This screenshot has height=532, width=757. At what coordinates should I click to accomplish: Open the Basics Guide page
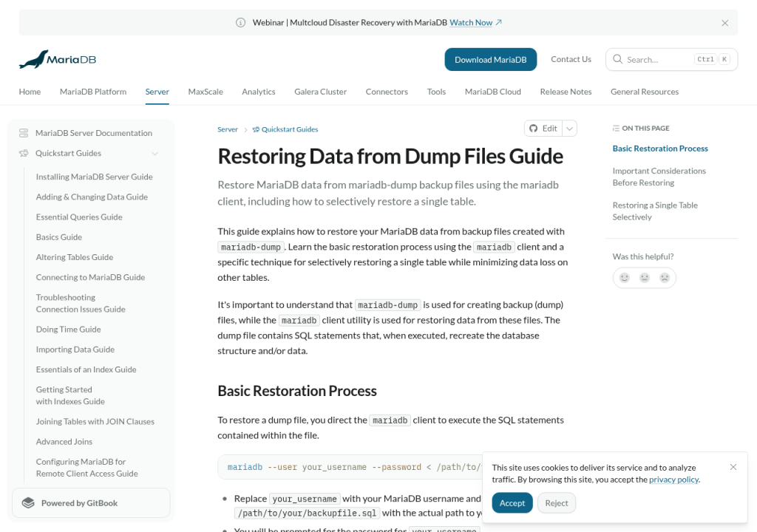(x=59, y=237)
